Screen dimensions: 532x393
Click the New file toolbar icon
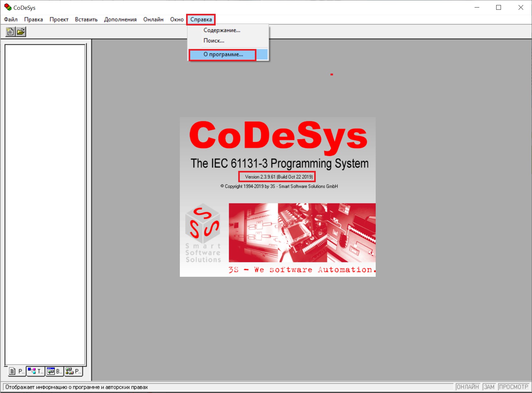[10, 32]
